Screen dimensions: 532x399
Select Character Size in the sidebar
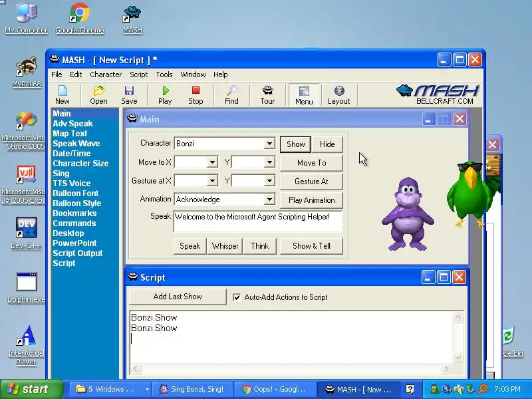pyautogui.click(x=80, y=164)
